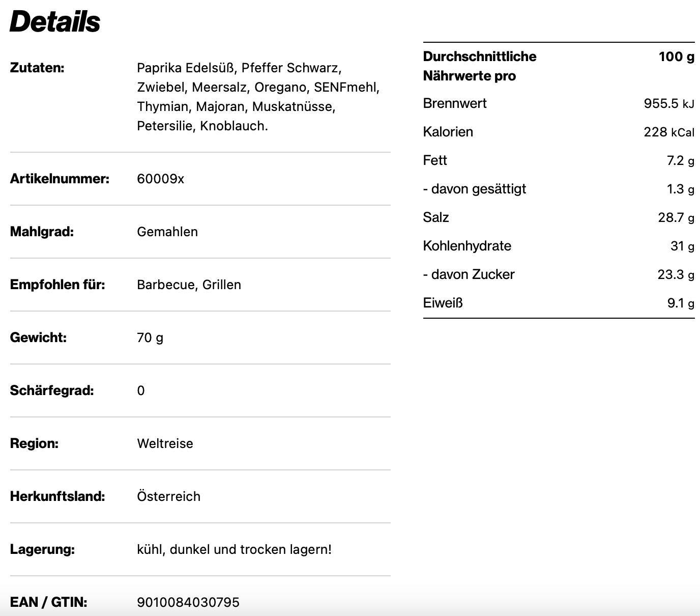Click the Kalorien row label
Screen dimensions: 700x616
pyautogui.click(x=448, y=132)
